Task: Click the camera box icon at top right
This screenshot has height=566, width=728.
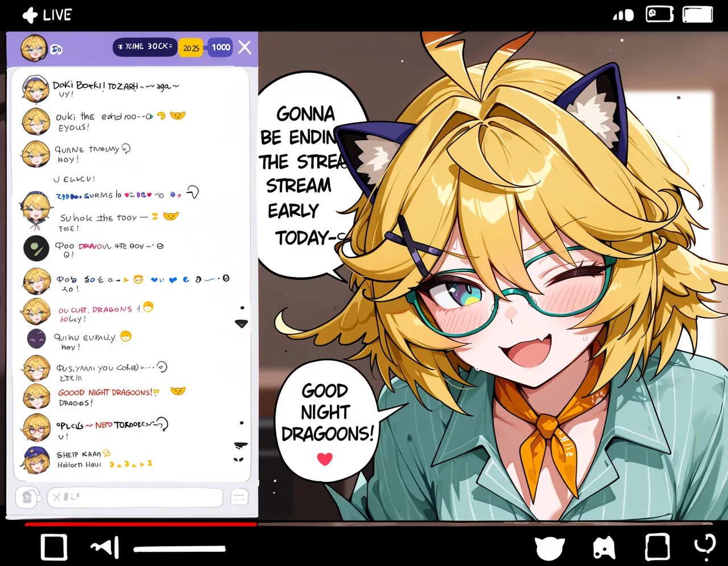Action: (660, 14)
